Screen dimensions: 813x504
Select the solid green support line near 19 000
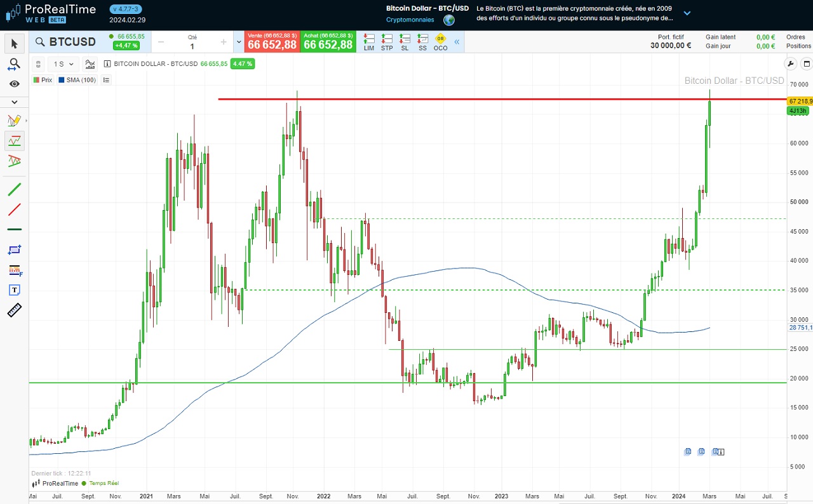[406, 382]
